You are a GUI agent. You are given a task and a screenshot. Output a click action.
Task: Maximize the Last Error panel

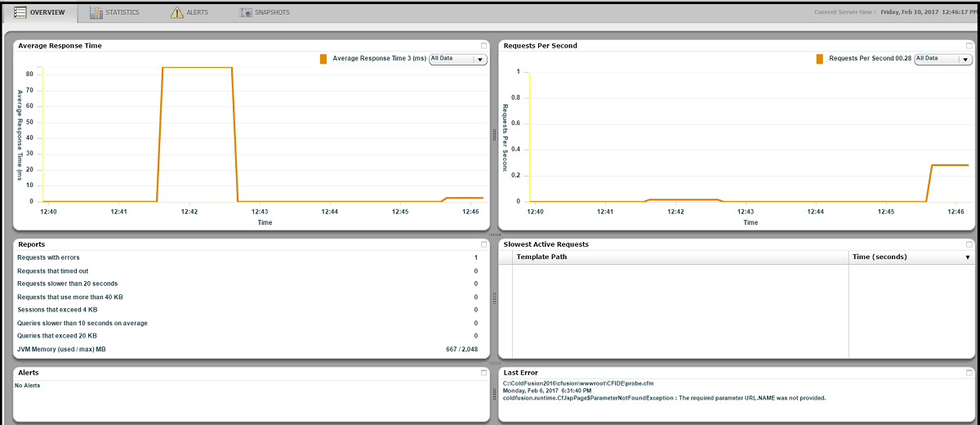969,373
